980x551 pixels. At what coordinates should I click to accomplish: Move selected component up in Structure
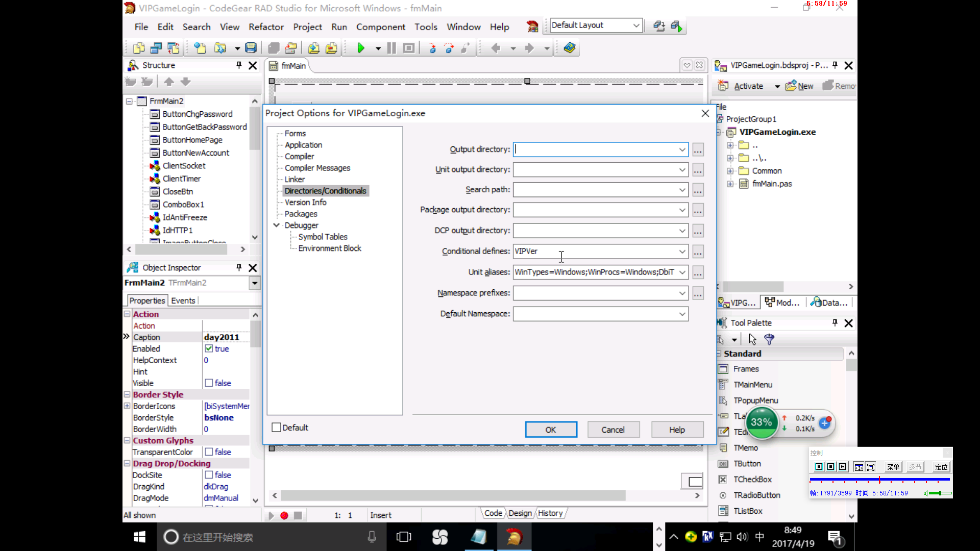(169, 82)
